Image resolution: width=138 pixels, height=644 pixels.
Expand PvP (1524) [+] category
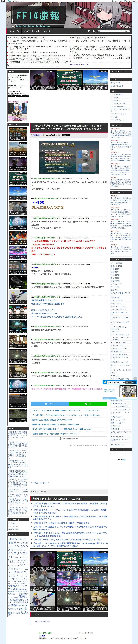tap(117, 332)
